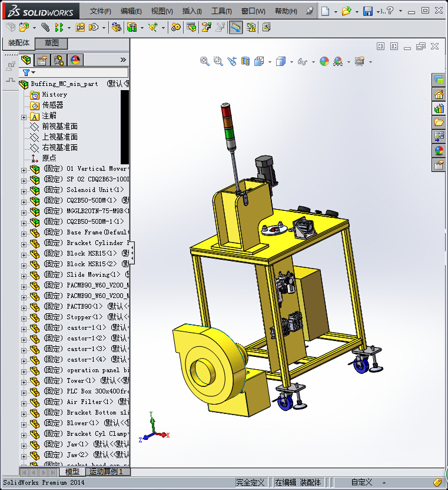Screen dimensions: 448x490
Task: Click the Zoom to Area tool
Action: [x=218, y=61]
